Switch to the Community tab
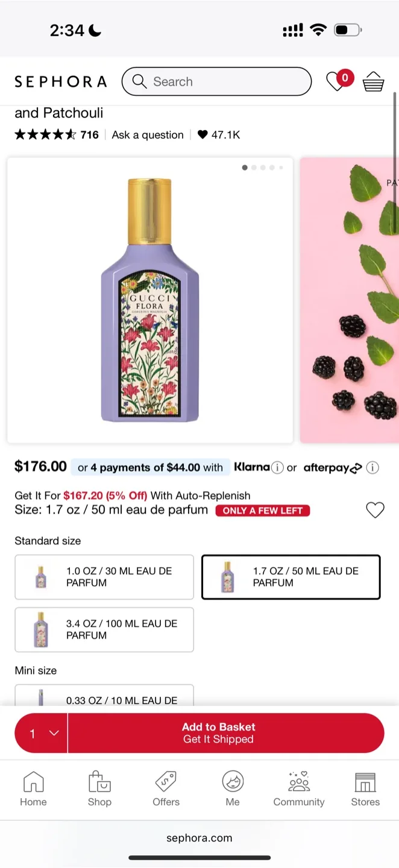399x868 pixels. pos(299,788)
